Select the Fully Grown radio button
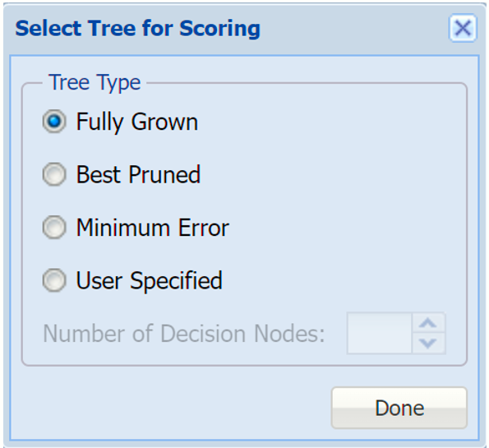Screen dimensions: 489x448 pyautogui.click(x=54, y=121)
